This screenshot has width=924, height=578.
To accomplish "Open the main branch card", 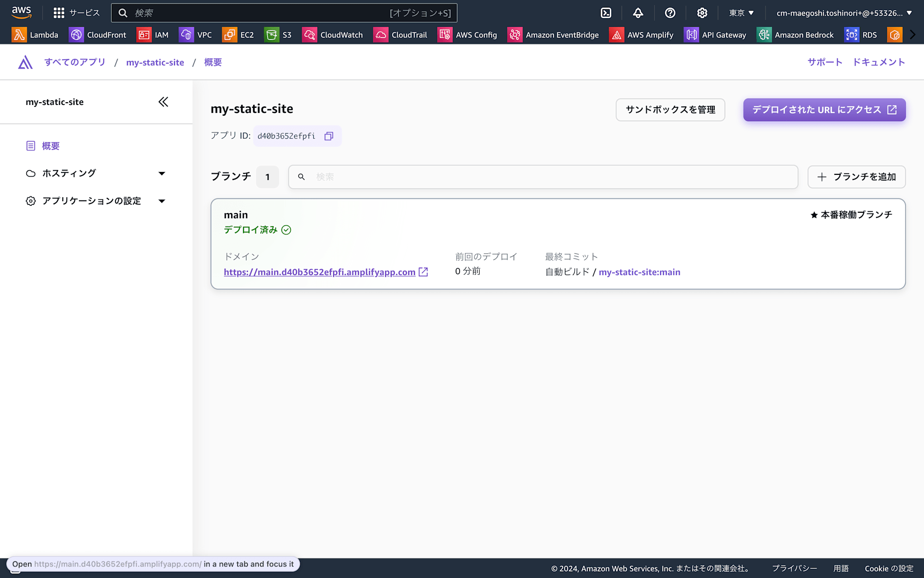I will pos(558,244).
